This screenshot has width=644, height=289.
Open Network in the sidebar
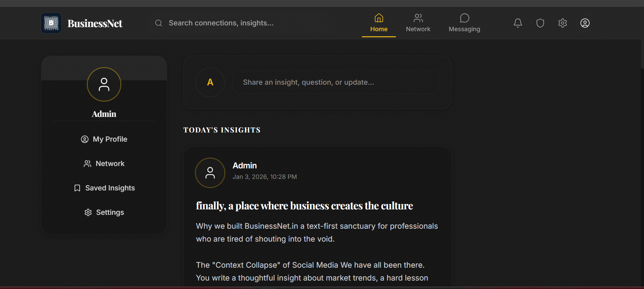pyautogui.click(x=104, y=164)
